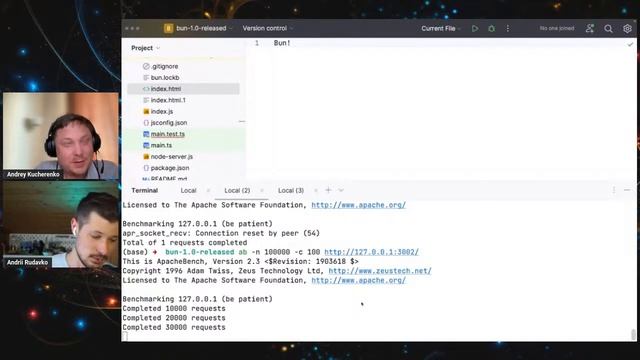Select the Terminal tool window label

tap(144, 191)
